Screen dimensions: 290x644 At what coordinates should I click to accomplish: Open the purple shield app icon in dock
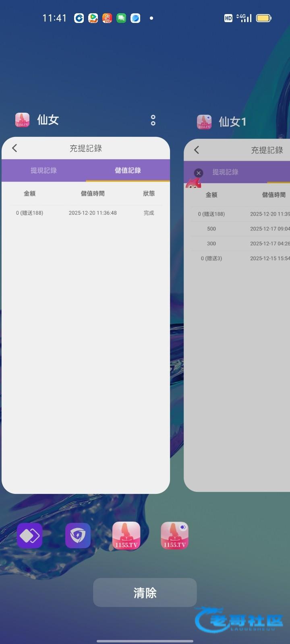tap(78, 536)
